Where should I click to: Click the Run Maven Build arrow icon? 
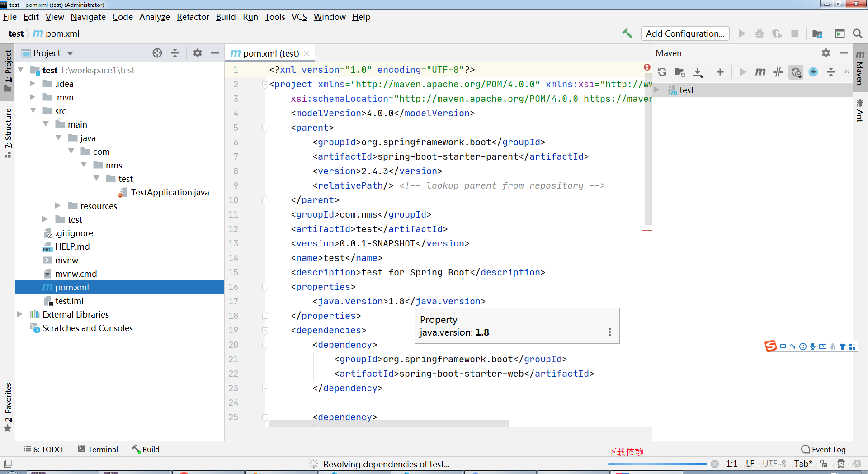tap(743, 72)
